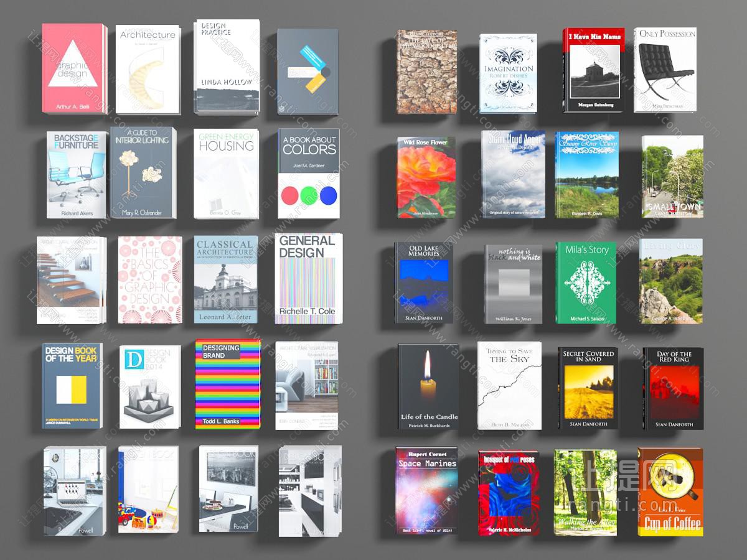The image size is (747, 560).
Task: Open the Wild Rose Flower book
Action: click(426, 178)
